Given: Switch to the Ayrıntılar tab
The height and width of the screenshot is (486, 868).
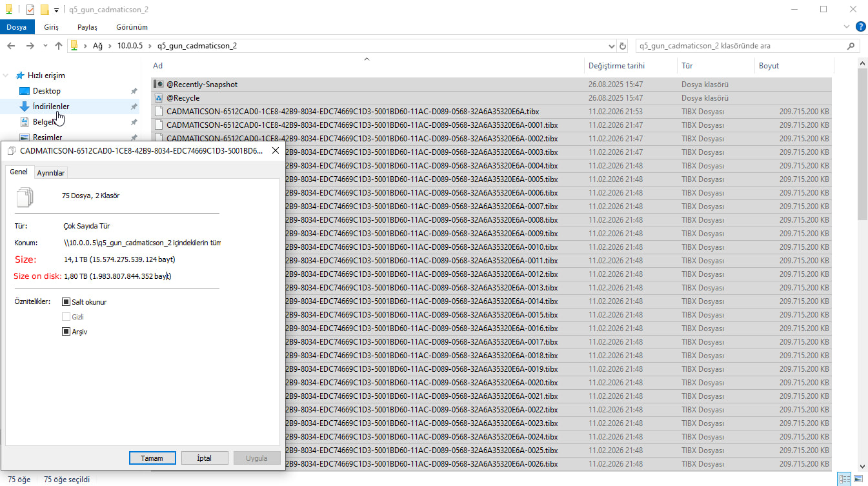Looking at the screenshot, I should pyautogui.click(x=50, y=172).
